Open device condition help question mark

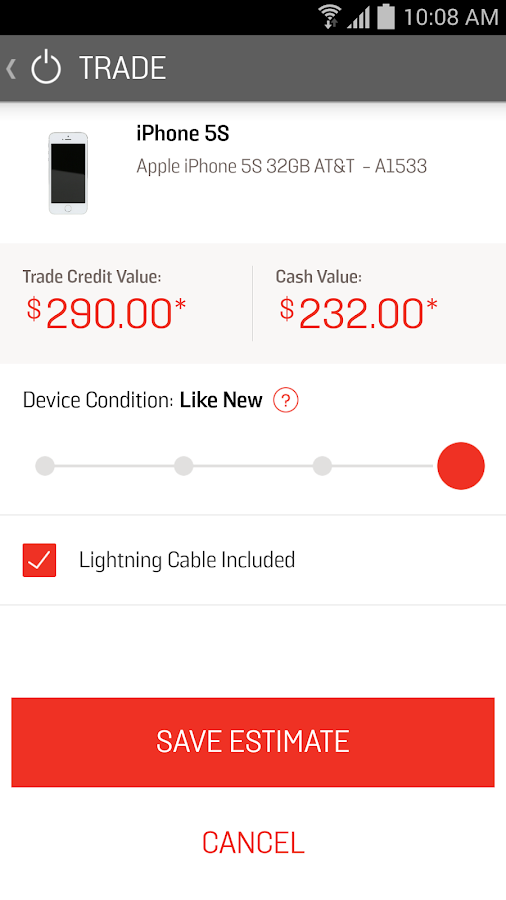(x=285, y=400)
